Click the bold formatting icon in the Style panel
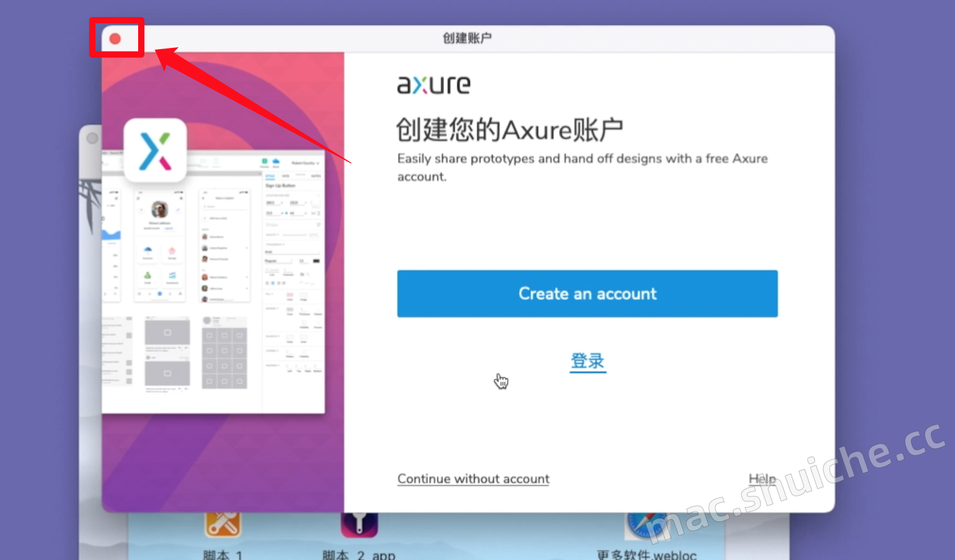 click(267, 283)
